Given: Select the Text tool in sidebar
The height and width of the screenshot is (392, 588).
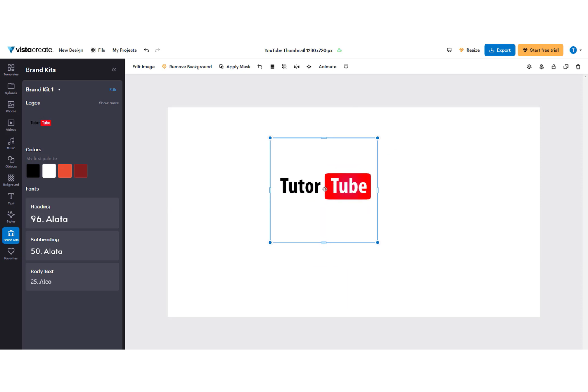Looking at the screenshot, I should tap(11, 199).
